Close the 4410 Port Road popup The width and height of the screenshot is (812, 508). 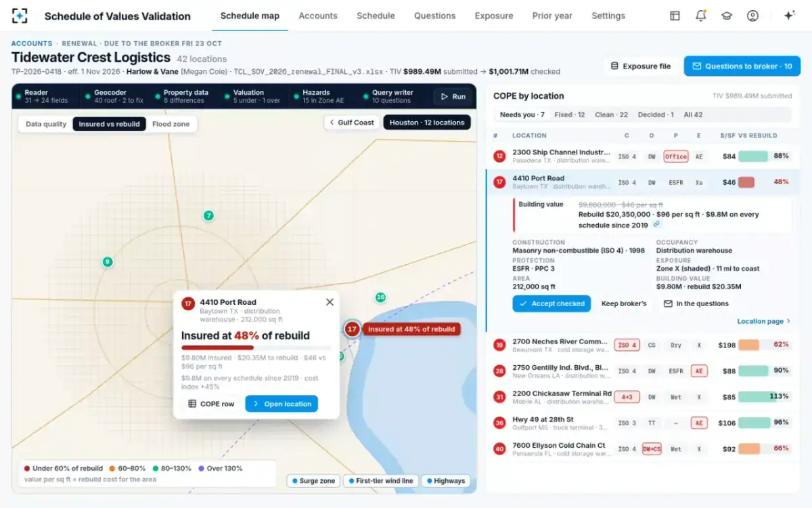[330, 302]
